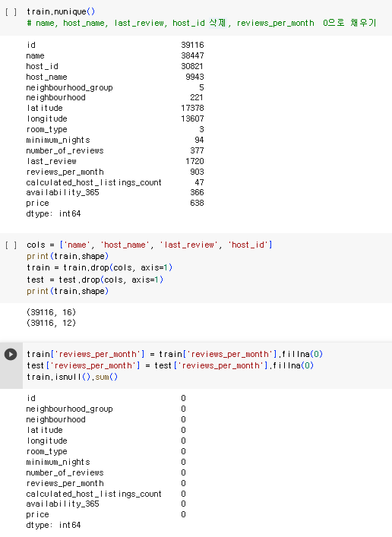The width and height of the screenshot is (392, 537).
Task: Click neighbourhood_group in the nunique output
Action: (70, 87)
